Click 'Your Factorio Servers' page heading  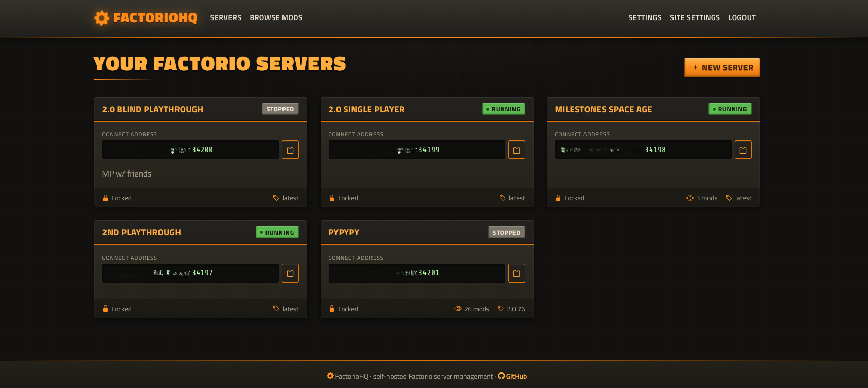pos(220,64)
